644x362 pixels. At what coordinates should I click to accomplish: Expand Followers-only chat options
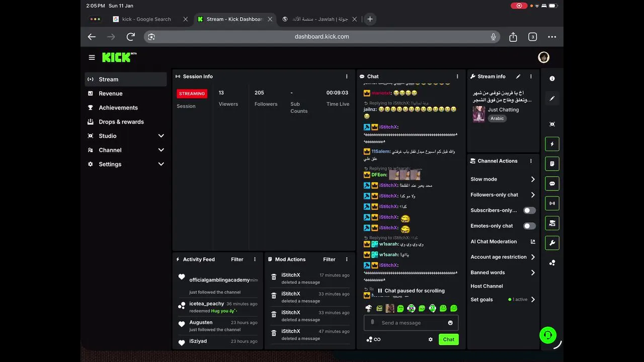[x=533, y=195]
